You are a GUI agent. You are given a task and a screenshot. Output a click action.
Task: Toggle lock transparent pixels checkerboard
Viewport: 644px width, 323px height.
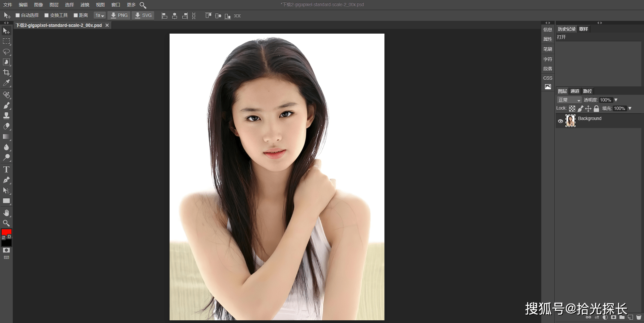click(572, 109)
